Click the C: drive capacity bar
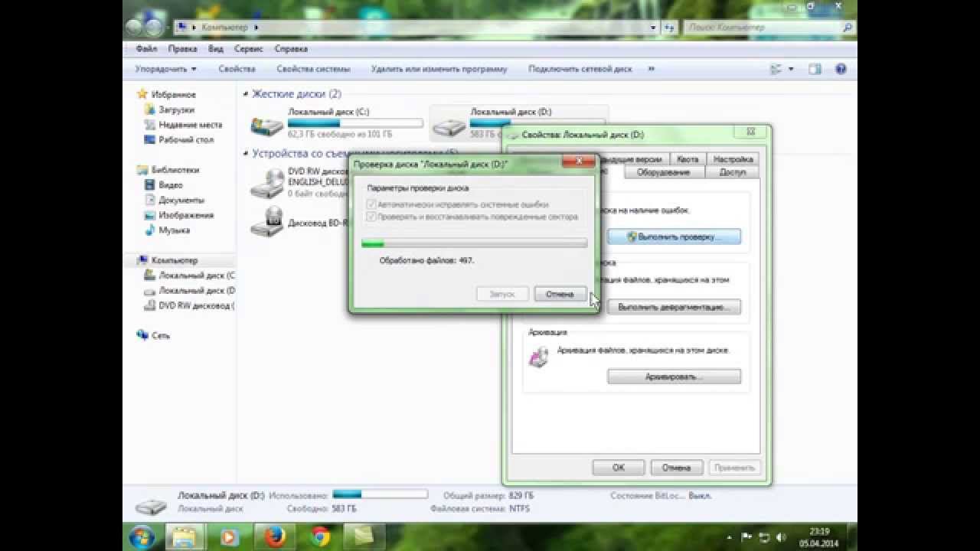This screenshot has width=980, height=551. (355, 122)
